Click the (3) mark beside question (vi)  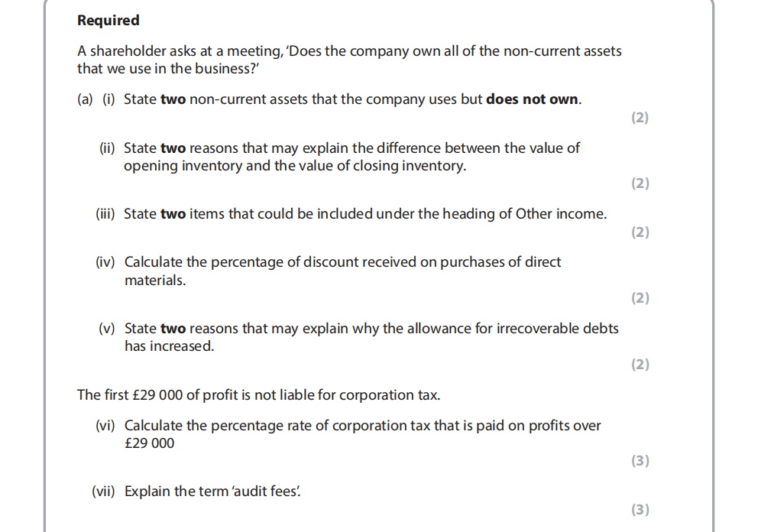640,461
